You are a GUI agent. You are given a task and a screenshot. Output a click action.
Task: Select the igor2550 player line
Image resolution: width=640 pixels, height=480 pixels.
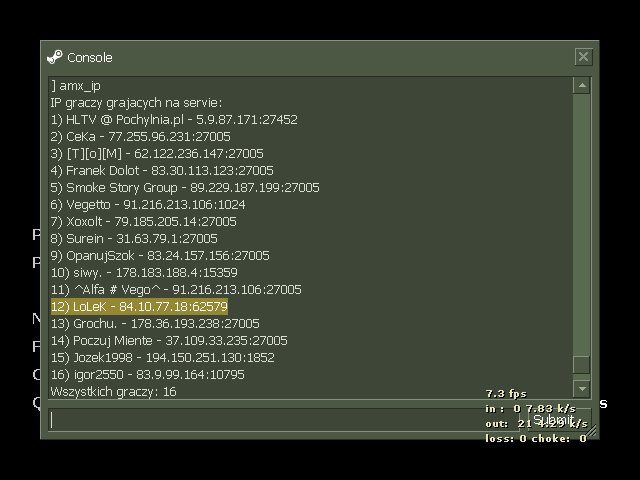coord(147,374)
